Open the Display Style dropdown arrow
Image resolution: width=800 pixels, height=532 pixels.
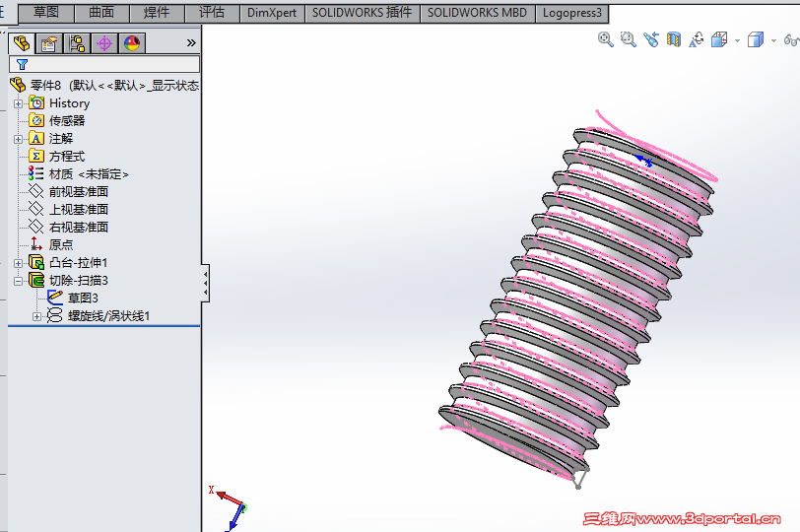pos(773,40)
